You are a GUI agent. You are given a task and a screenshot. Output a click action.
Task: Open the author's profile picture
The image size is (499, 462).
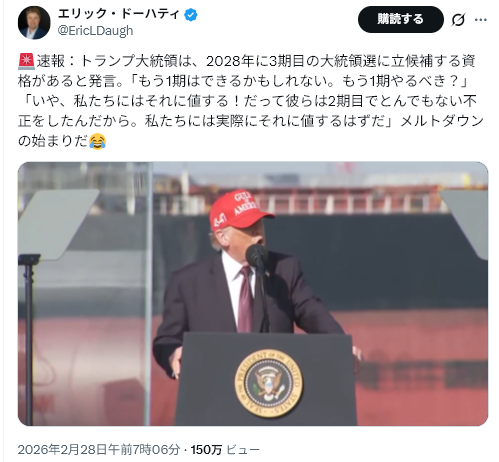point(34,22)
